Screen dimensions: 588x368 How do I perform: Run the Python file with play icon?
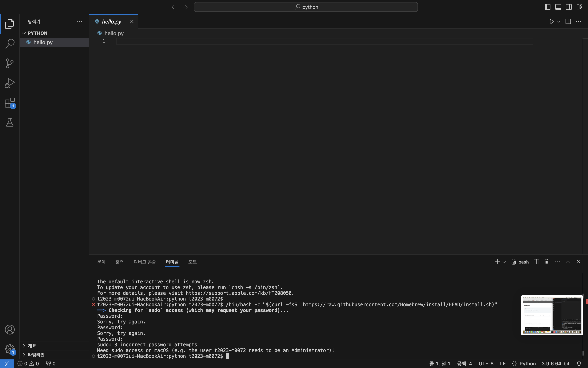tap(551, 22)
